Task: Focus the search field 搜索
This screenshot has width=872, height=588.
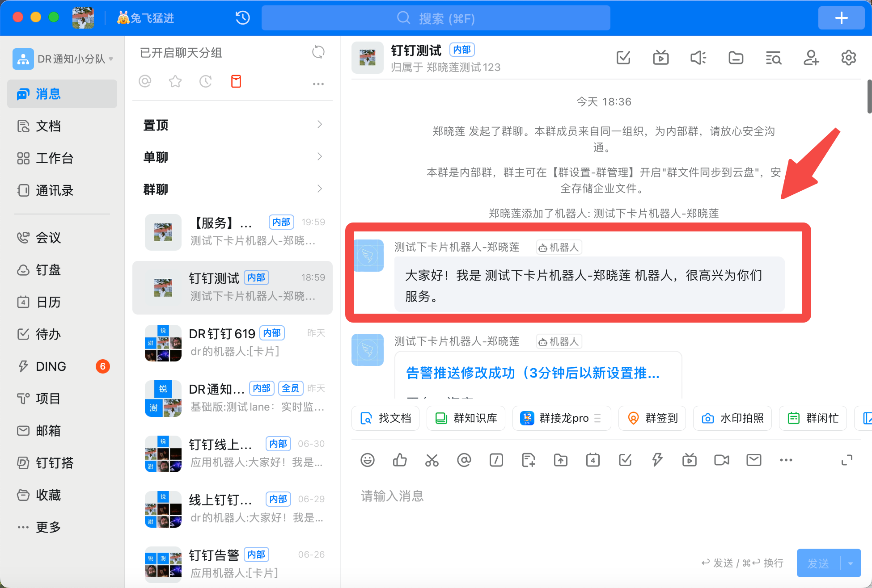Action: 436,18
